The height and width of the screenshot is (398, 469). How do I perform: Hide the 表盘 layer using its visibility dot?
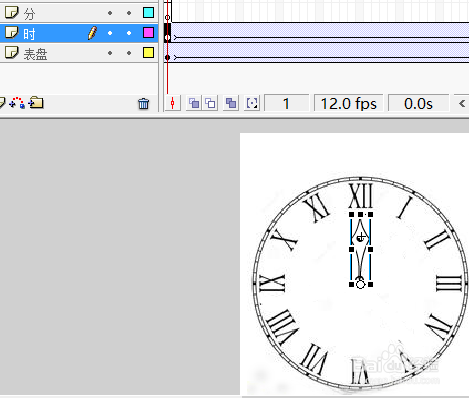pos(110,53)
